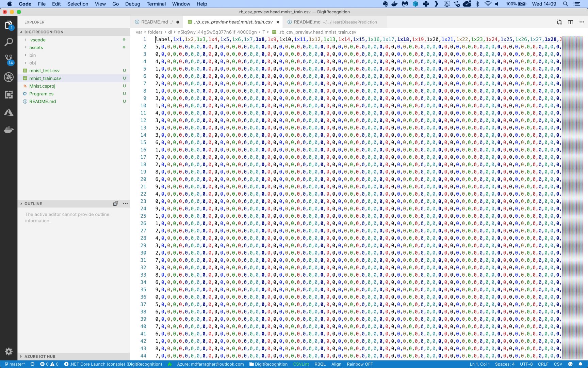Image resolution: width=588 pixels, height=368 pixels.
Task: Click the split editor icon in the editor toolbar
Action: 570,22
